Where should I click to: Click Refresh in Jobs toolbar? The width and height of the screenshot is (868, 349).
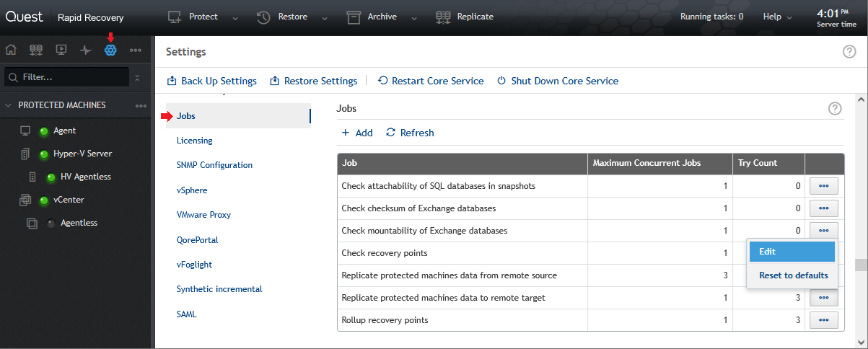[x=410, y=133]
